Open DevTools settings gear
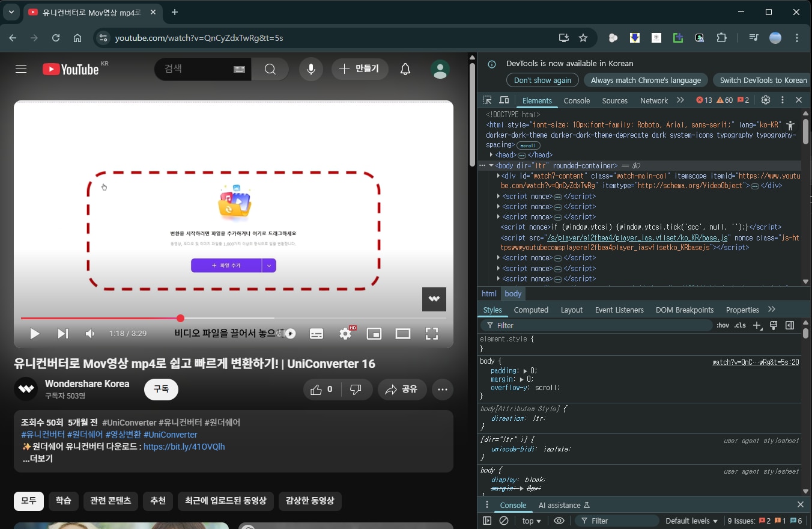This screenshot has height=529, width=812. [x=765, y=100]
